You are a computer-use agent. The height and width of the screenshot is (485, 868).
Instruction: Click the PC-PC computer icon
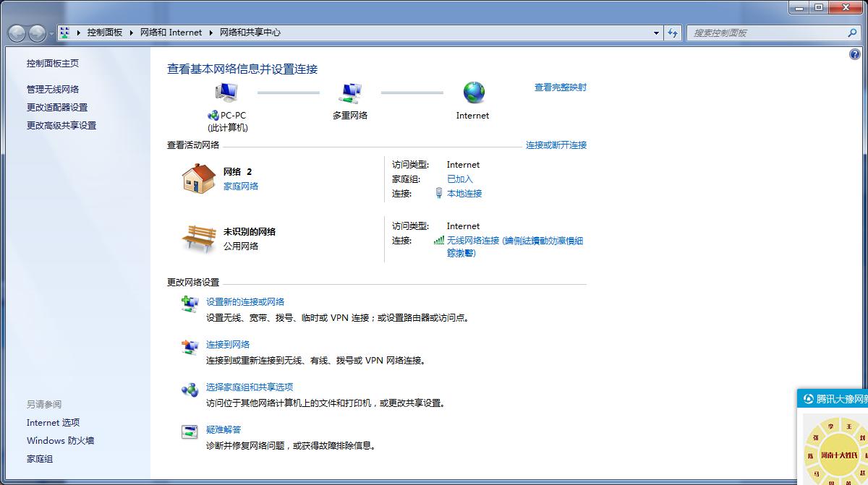[x=226, y=93]
